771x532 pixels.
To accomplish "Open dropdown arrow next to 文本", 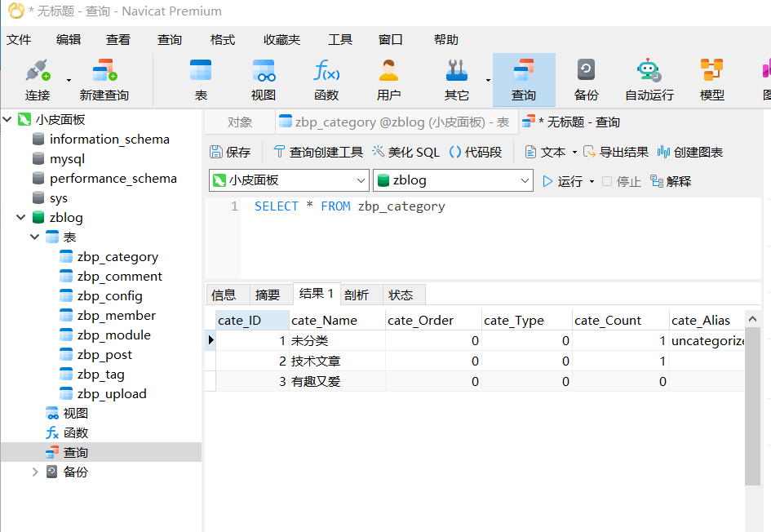I will click(574, 153).
